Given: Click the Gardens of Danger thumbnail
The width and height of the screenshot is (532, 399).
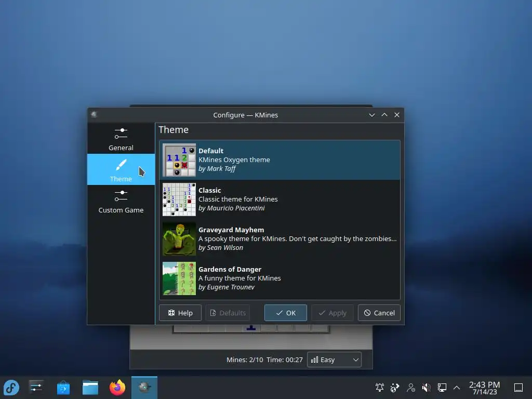Looking at the screenshot, I should point(179,278).
